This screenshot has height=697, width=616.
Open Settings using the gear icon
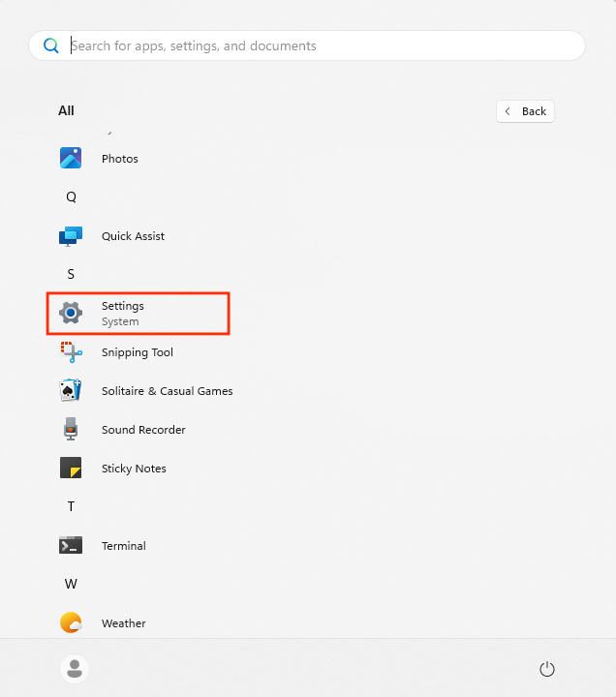point(71,313)
